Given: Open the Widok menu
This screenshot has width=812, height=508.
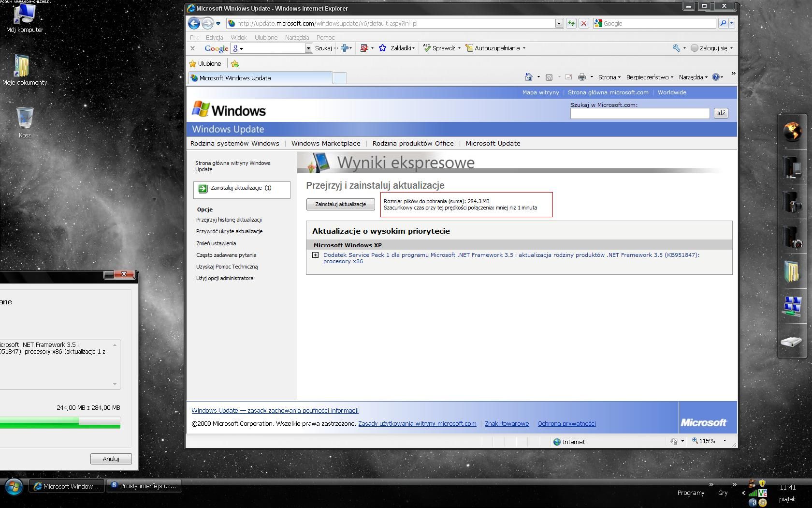Looking at the screenshot, I should click(239, 37).
